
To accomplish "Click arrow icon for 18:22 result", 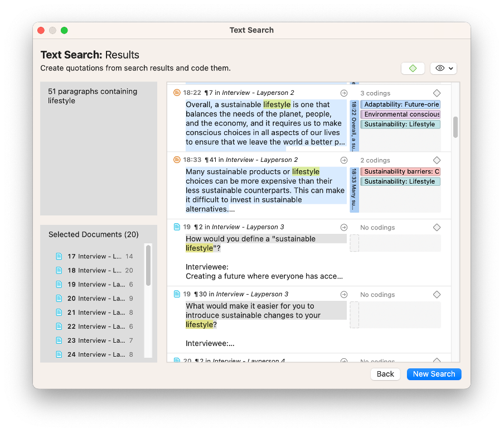I will (x=344, y=93).
